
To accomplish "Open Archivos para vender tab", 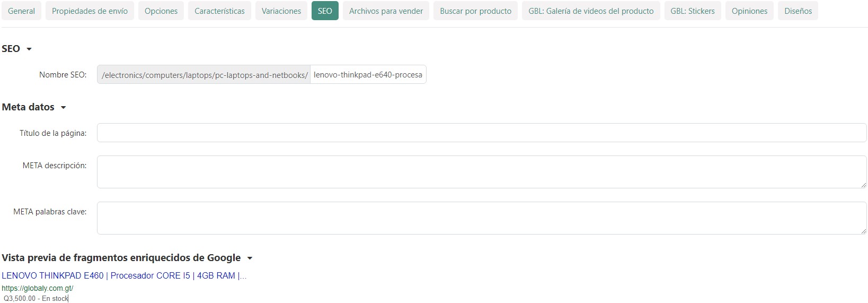I will tap(386, 11).
